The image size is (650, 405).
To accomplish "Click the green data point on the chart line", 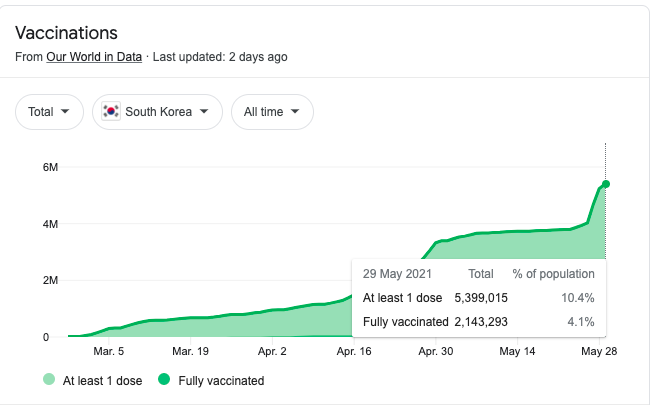I will click(606, 183).
